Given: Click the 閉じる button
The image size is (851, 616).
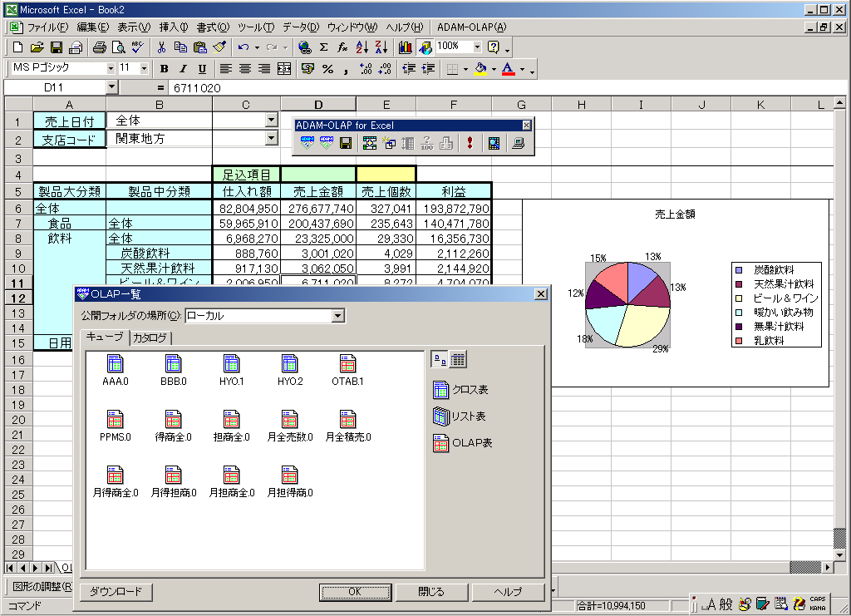Looking at the screenshot, I should pos(431,592).
